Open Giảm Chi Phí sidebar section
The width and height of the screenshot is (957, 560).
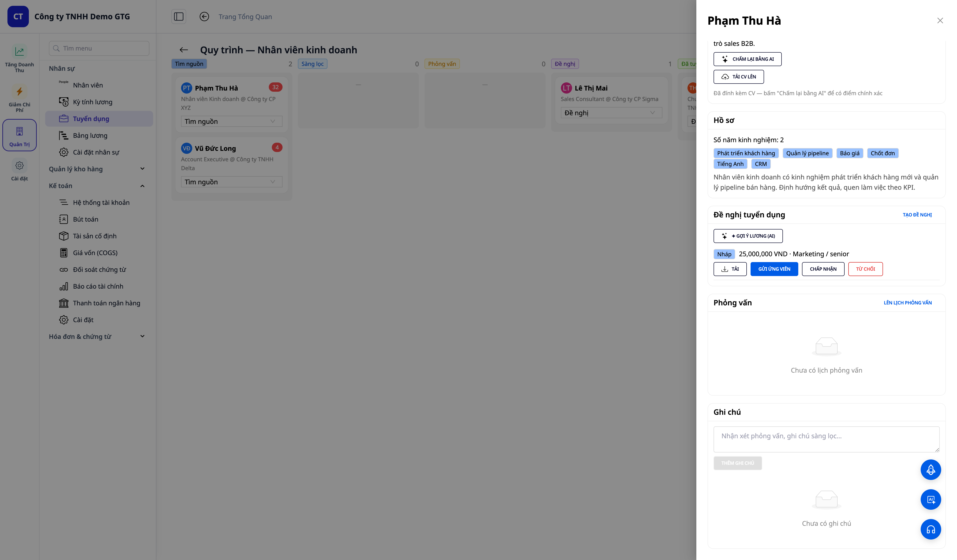(19, 99)
